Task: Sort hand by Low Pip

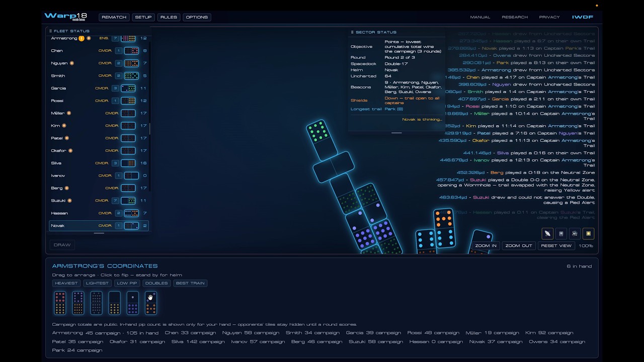Action: [x=127, y=283]
